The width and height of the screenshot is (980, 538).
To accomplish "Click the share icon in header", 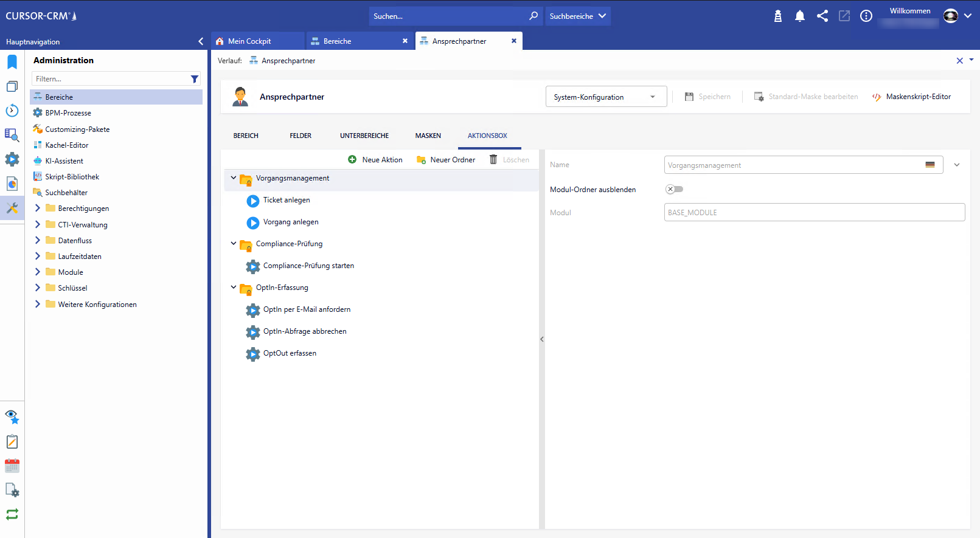I will tap(822, 16).
